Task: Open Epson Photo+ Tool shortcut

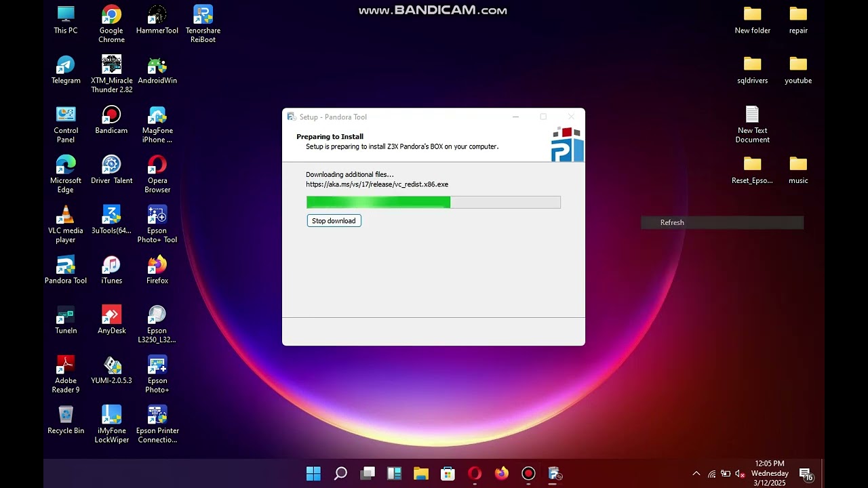Action: [x=157, y=225]
